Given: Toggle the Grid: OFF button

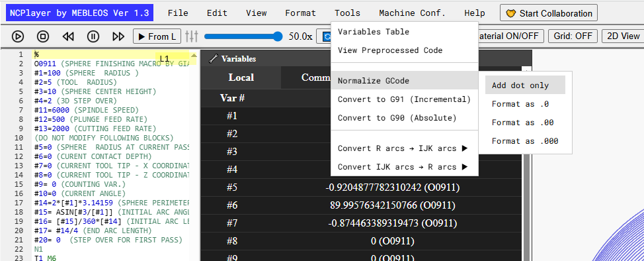Looking at the screenshot, I should [x=573, y=36].
